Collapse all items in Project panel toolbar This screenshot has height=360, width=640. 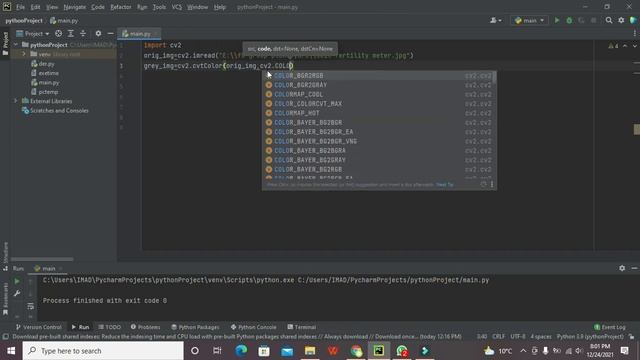pos(83,33)
